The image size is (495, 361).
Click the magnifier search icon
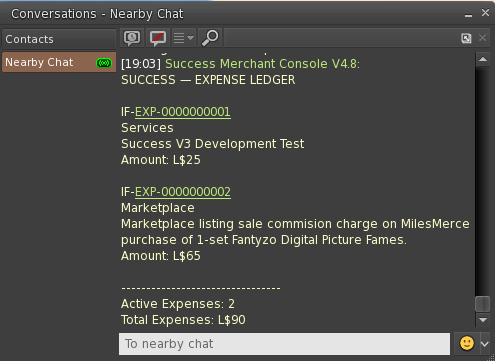click(210, 38)
